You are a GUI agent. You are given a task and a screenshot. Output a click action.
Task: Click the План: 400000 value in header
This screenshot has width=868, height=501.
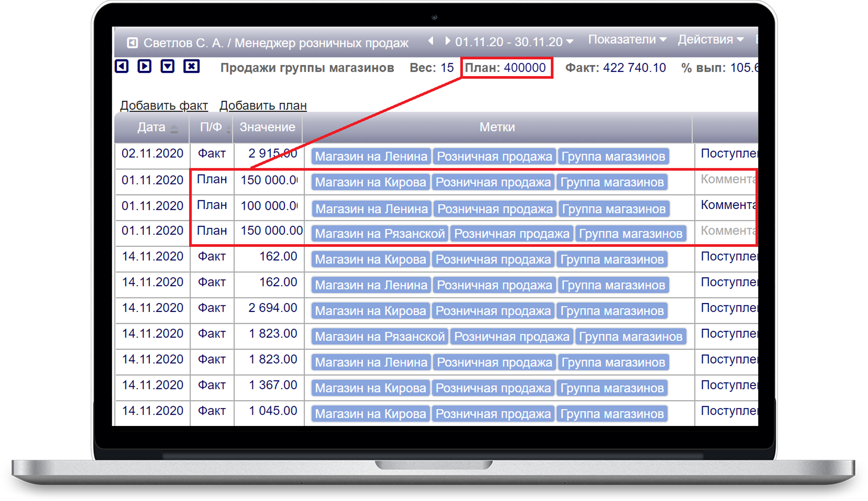[506, 68]
